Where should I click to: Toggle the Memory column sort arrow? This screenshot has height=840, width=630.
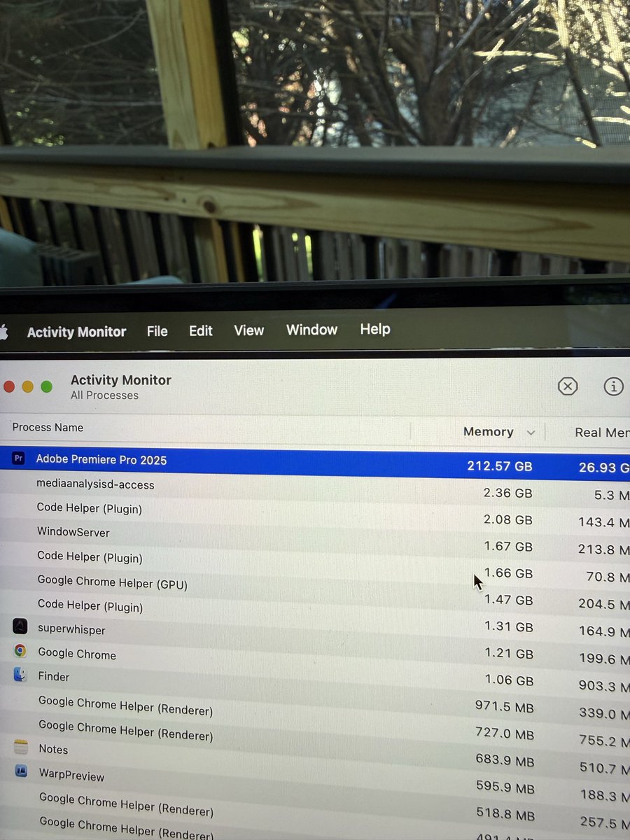(531, 433)
